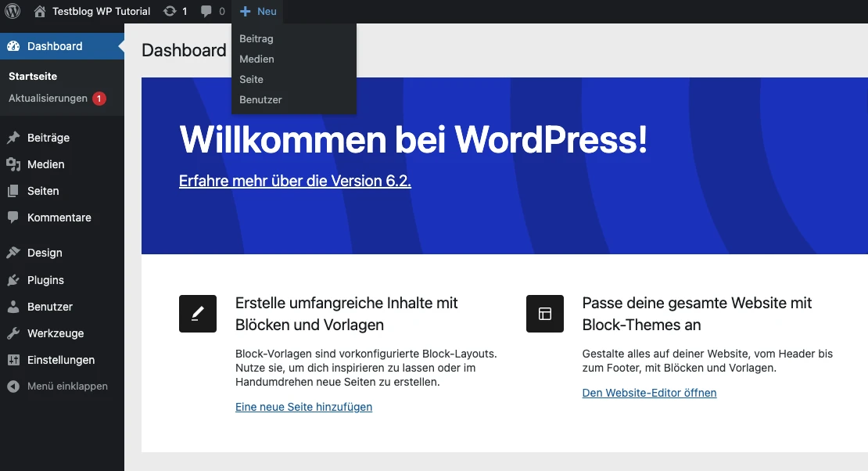This screenshot has width=868, height=471.
Task: Open the Neu dropdown in the admin bar
Action: point(258,11)
